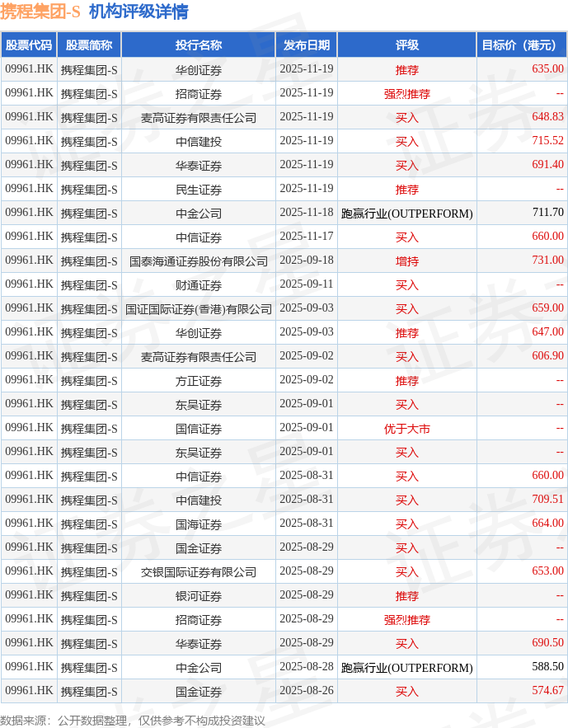
Task: Click the 目标价(港元) column header
Action: (x=522, y=45)
